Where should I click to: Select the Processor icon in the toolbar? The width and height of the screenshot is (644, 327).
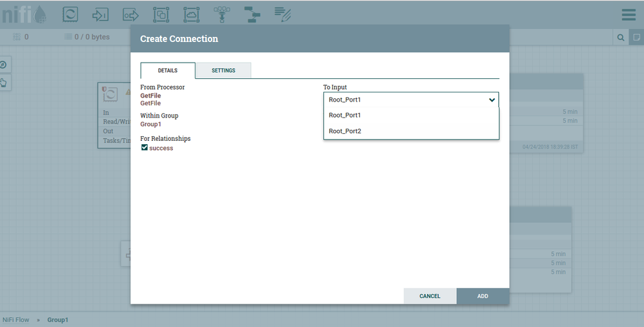[x=70, y=14]
